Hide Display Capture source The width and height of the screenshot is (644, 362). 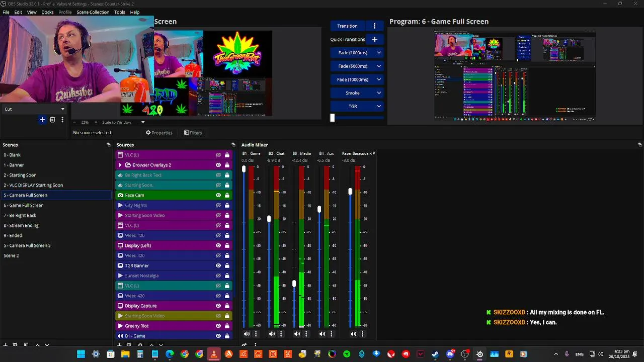coord(218,306)
